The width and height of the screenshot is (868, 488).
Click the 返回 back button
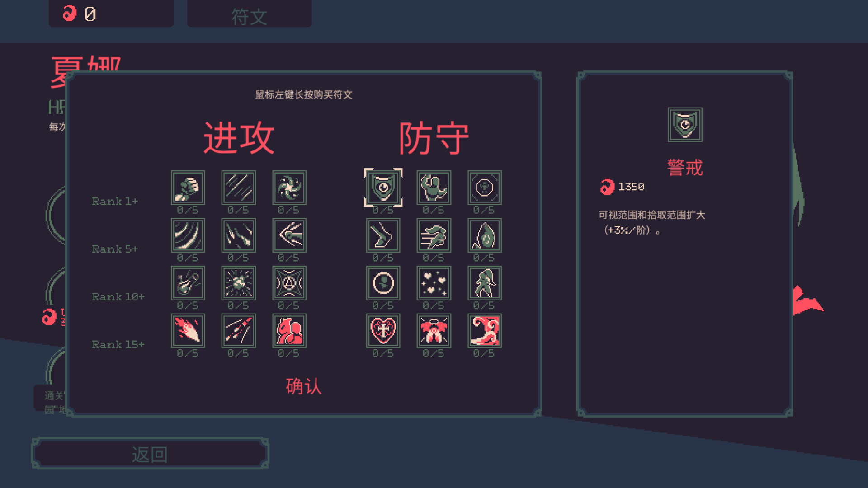pos(150,454)
